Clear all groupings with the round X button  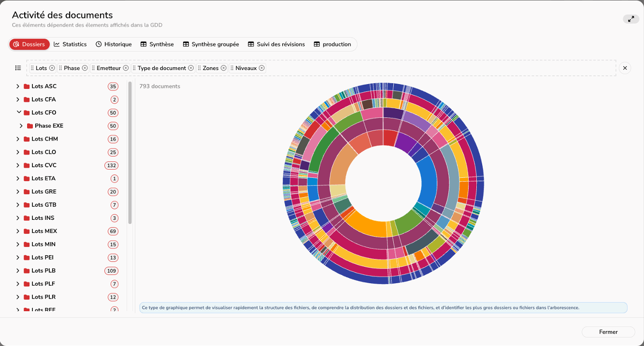pyautogui.click(x=625, y=68)
